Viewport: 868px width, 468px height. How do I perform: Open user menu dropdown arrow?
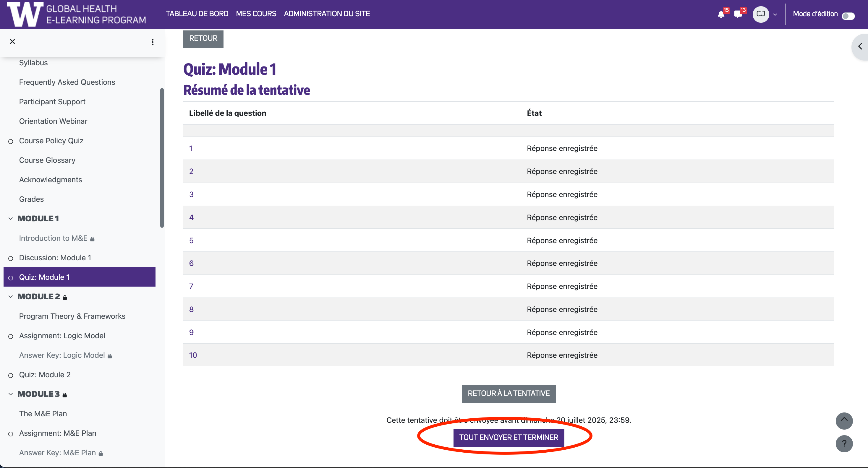pos(775,14)
